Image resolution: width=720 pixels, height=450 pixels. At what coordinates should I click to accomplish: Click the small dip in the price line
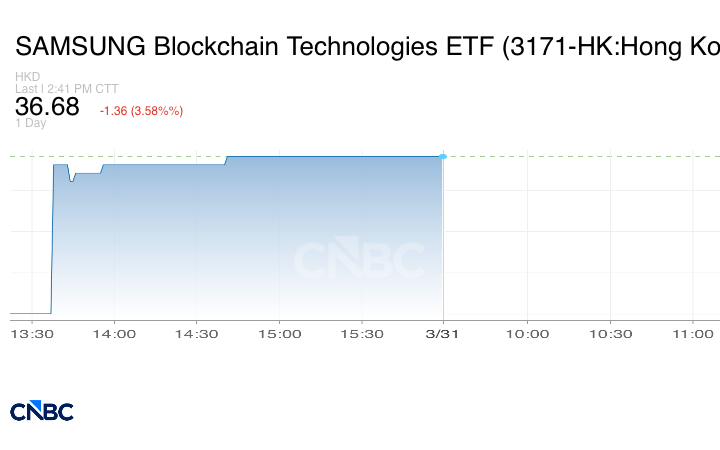72,179
